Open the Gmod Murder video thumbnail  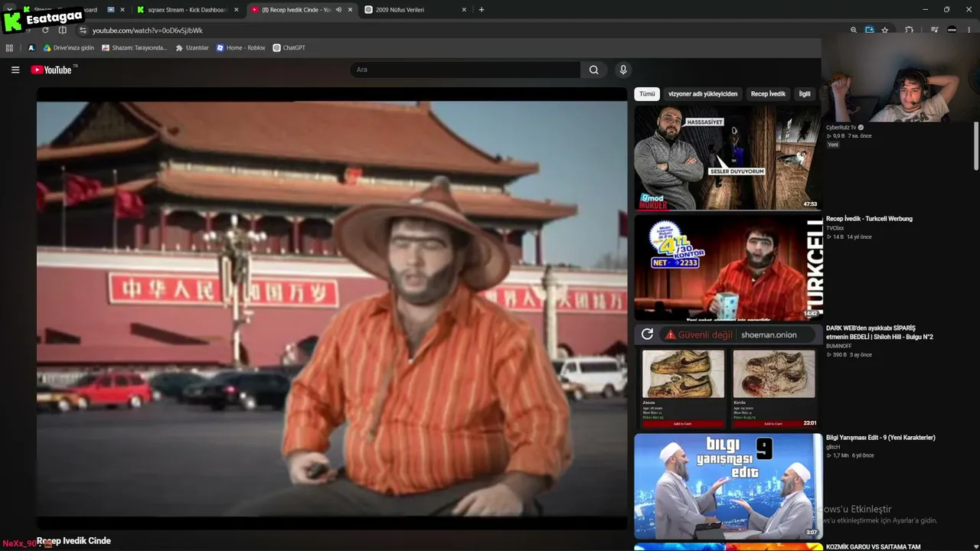(727, 158)
